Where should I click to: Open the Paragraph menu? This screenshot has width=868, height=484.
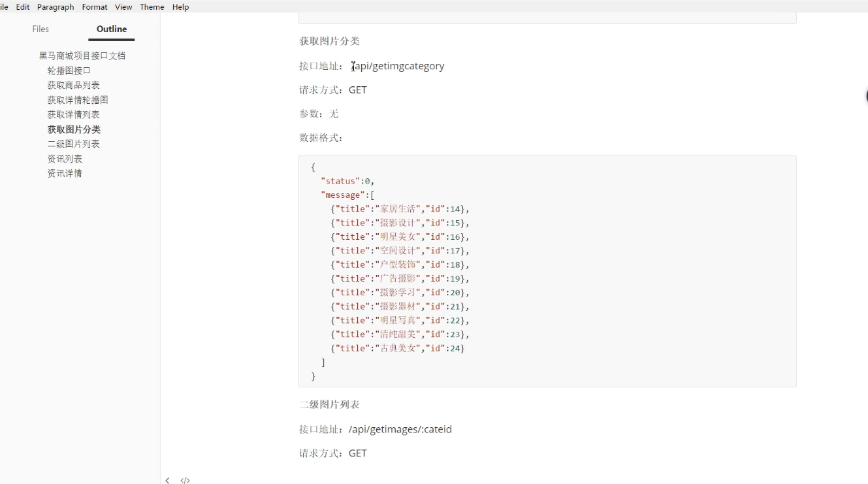pos(56,7)
